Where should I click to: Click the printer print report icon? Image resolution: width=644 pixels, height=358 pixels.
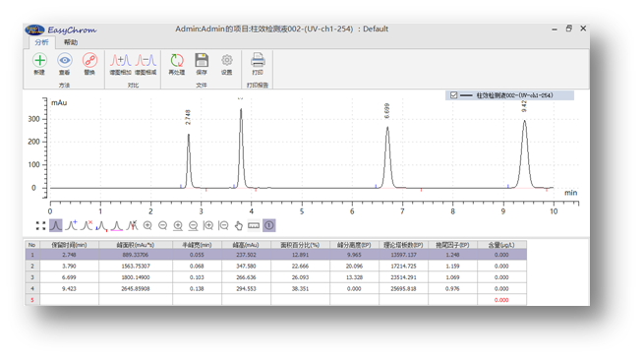pos(258,60)
